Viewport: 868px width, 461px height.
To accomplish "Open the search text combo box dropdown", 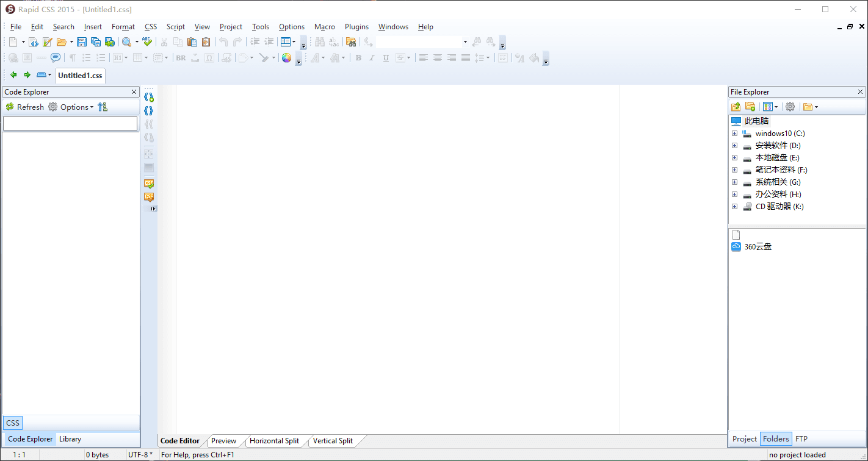I will coord(465,42).
